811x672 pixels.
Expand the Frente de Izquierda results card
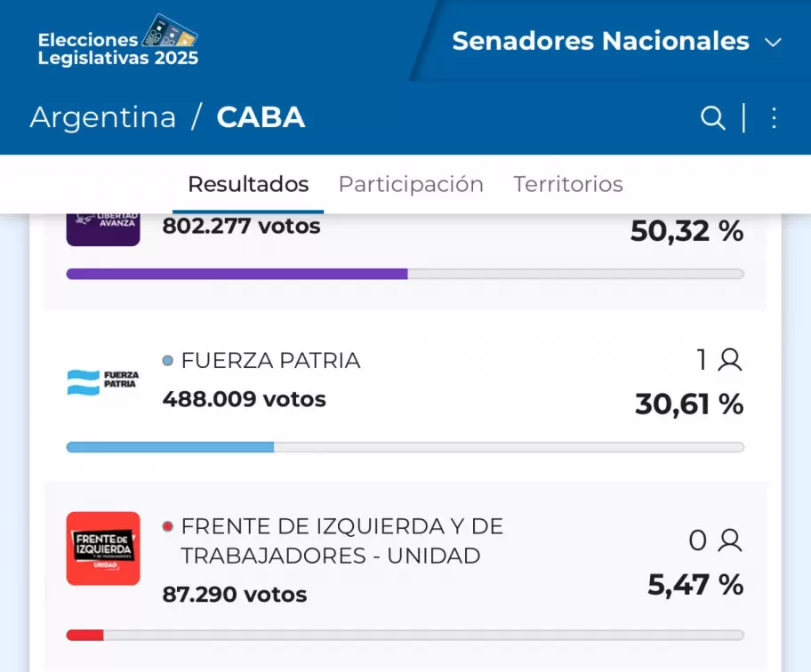click(405, 560)
